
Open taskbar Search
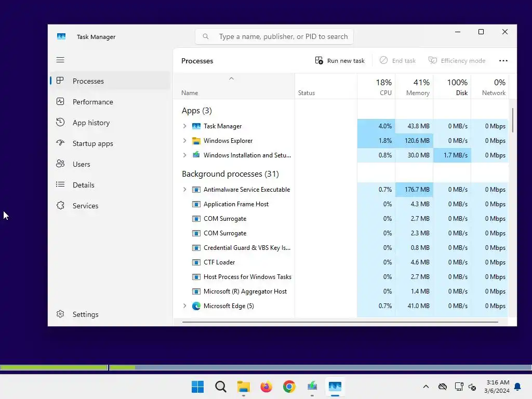pyautogui.click(x=220, y=387)
